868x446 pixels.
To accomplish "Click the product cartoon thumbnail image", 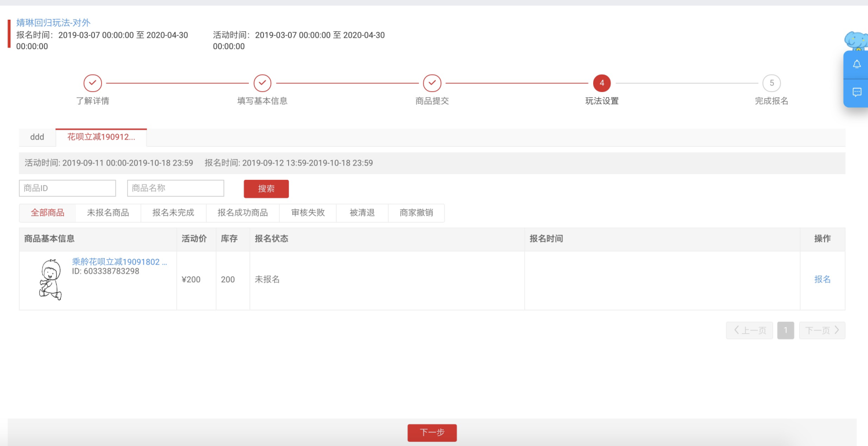I will (50, 280).
